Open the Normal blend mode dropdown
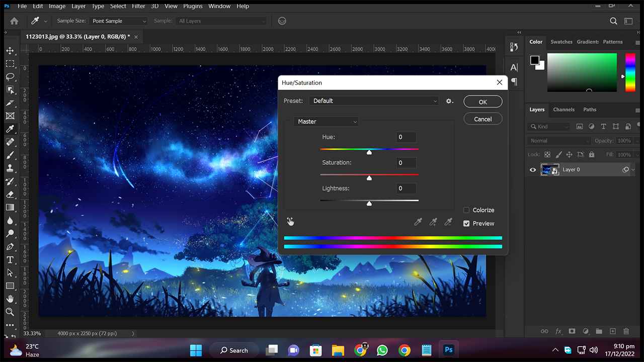644x362 pixels. point(559,141)
